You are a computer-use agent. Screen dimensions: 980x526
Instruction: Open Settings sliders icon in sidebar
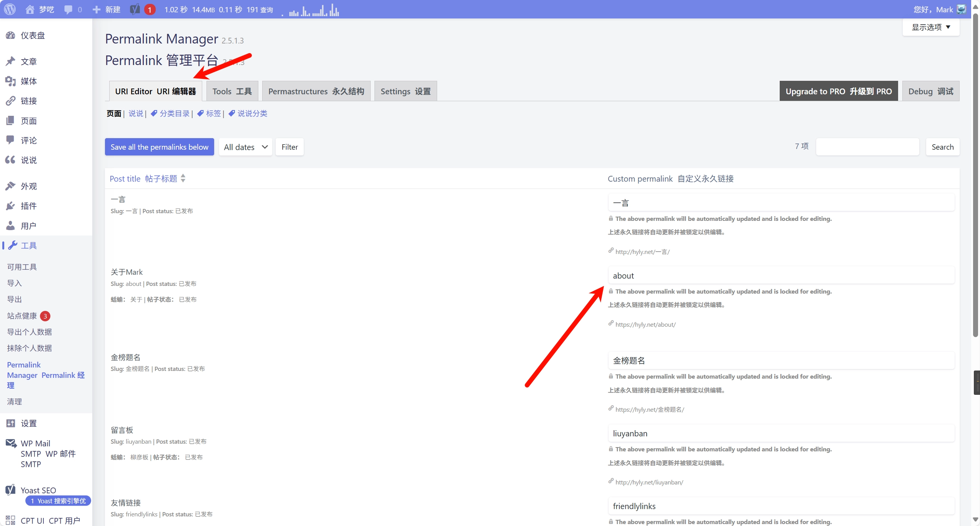coord(10,423)
